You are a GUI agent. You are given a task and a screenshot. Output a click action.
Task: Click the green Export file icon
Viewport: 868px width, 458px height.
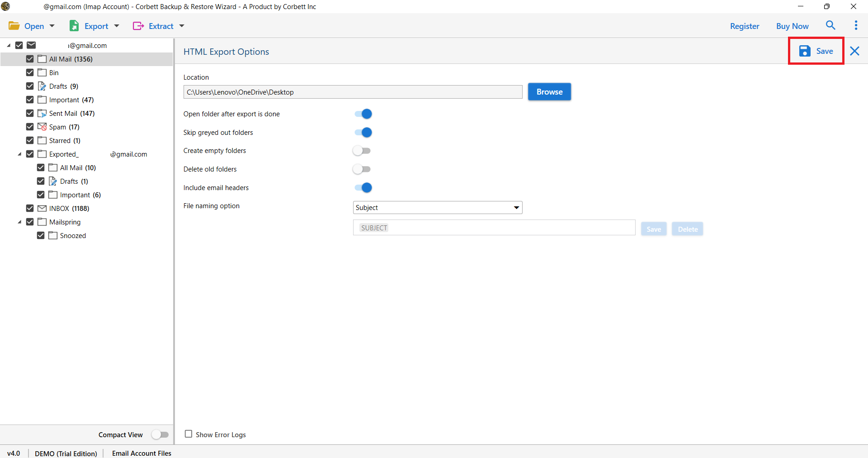coord(74,26)
